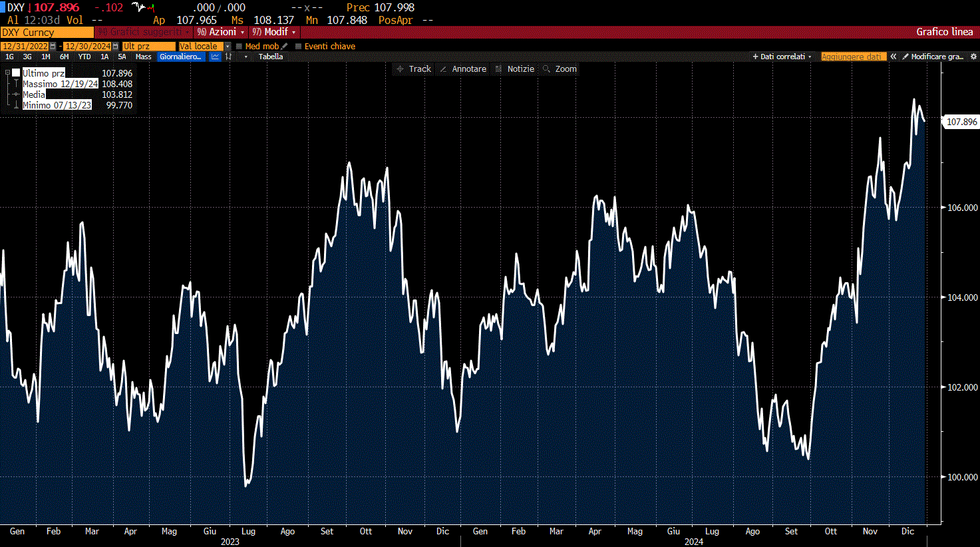Click Modificare grafico button
Image resolution: width=980 pixels, height=547 pixels.
coord(933,57)
